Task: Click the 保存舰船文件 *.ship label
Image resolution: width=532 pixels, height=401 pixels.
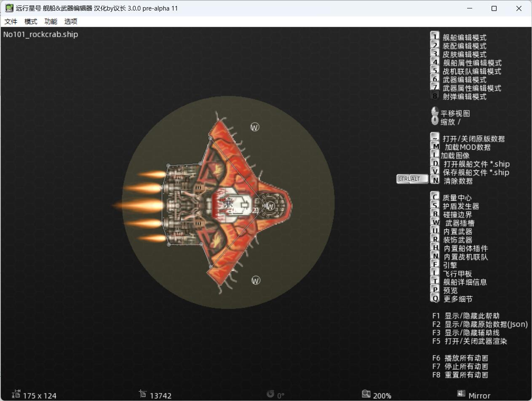Action: click(x=476, y=172)
